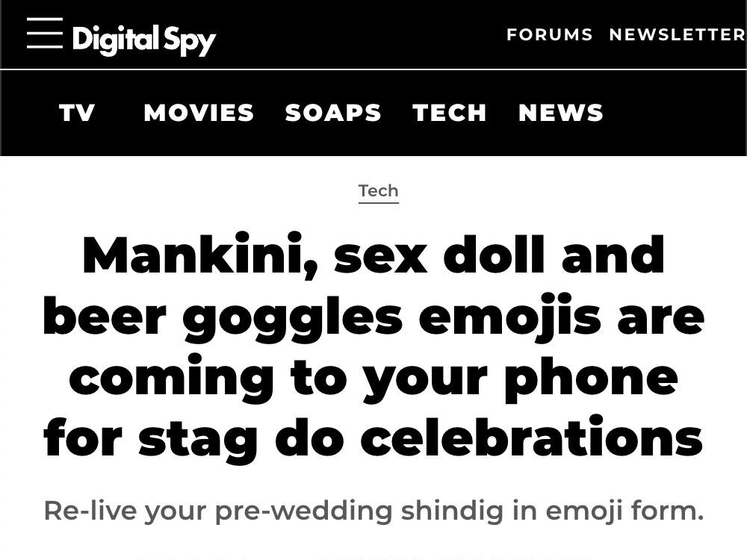Viewport: 747px width, 560px height.
Task: Open the SOAPS section
Action: [x=332, y=113]
